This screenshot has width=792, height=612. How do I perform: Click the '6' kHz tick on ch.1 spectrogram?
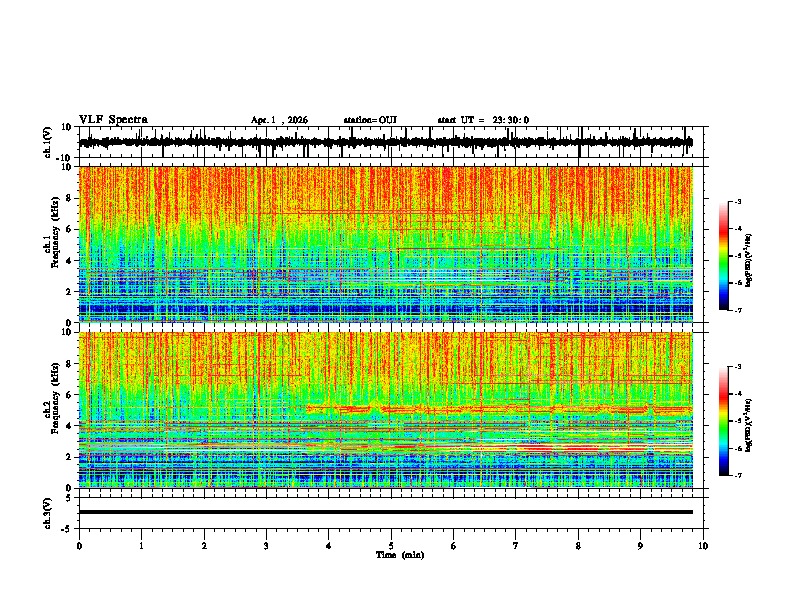pos(70,229)
